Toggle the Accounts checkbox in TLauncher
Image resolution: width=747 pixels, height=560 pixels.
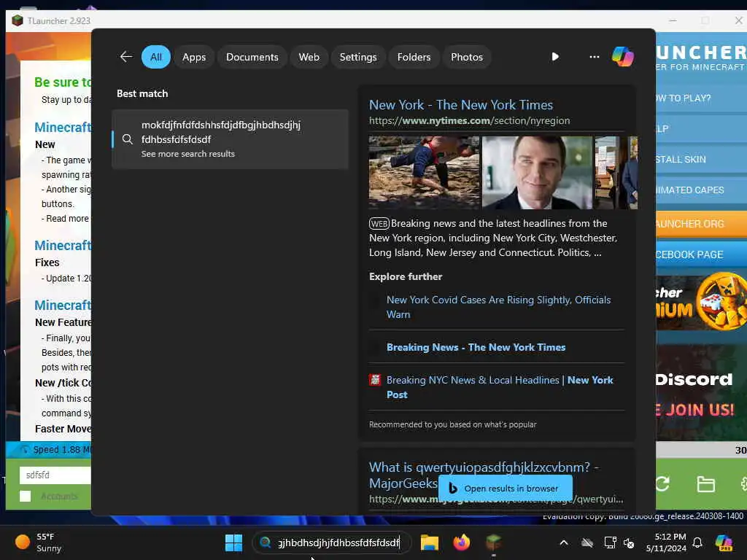coord(26,496)
